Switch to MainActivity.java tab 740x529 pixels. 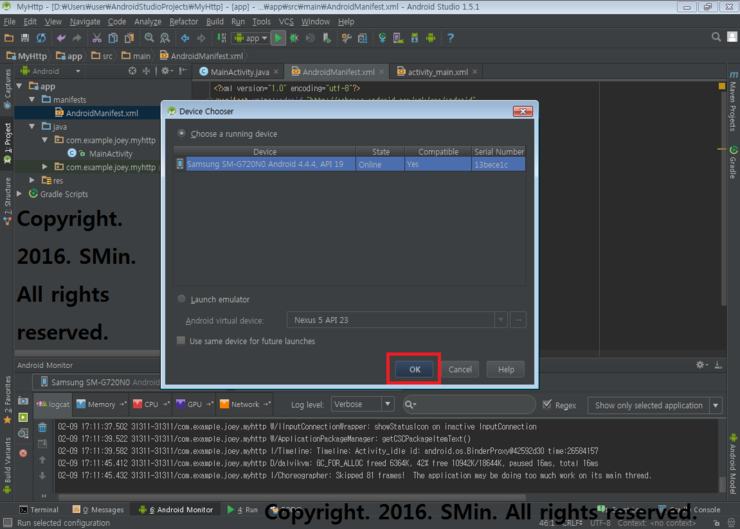pyautogui.click(x=239, y=72)
